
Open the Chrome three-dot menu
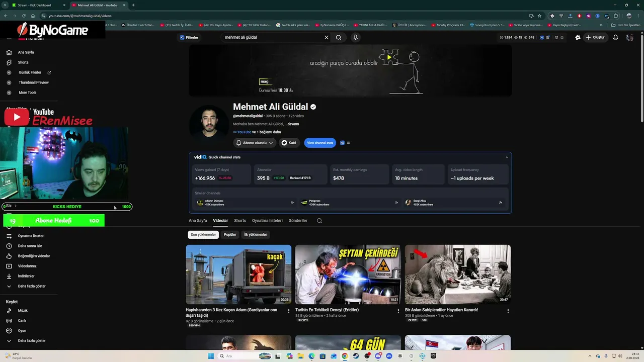click(x=637, y=16)
